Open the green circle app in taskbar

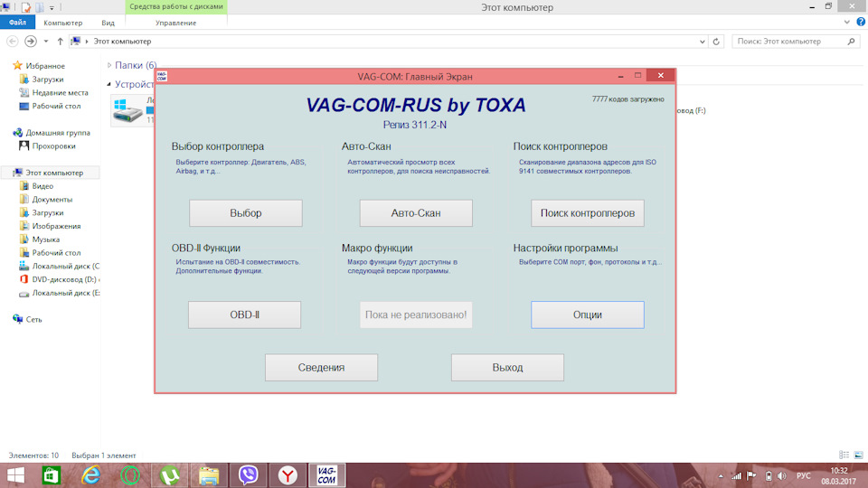[130, 475]
